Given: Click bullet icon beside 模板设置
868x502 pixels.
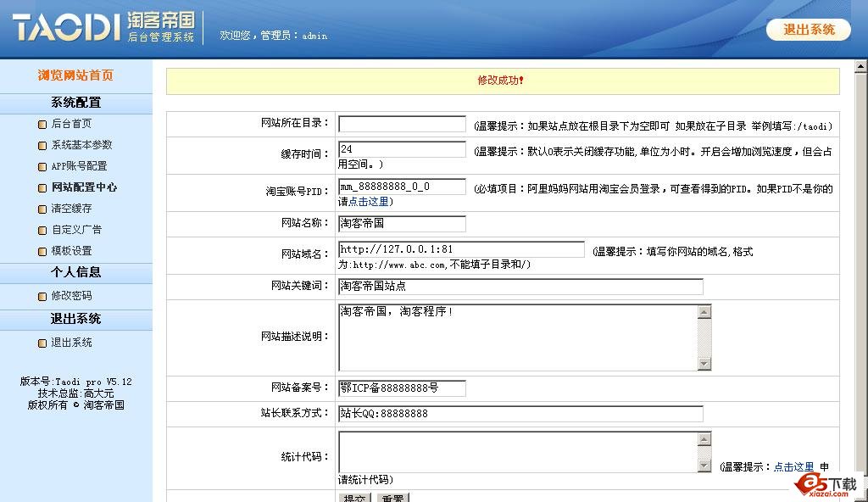Looking at the screenshot, I should [42, 252].
